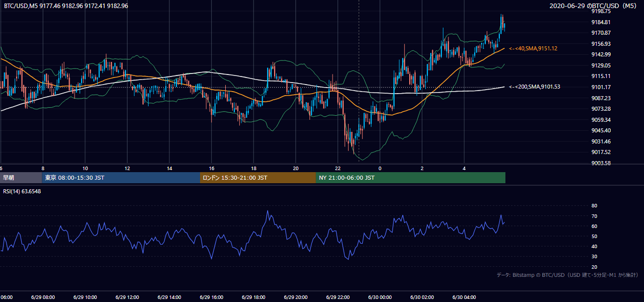The image size is (644, 302).
Task: Click price axis label 9087.23
Action: [601, 98]
